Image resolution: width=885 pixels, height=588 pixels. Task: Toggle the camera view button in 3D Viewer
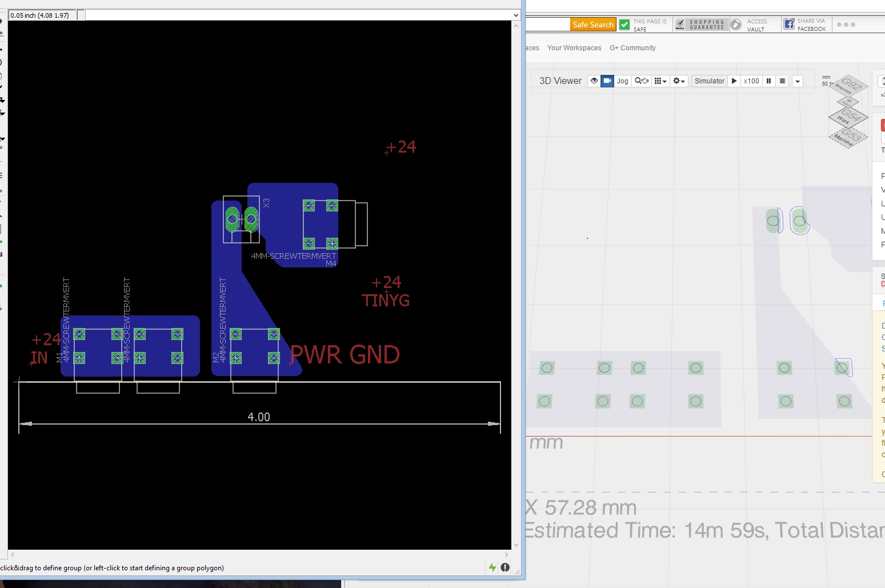tap(607, 81)
